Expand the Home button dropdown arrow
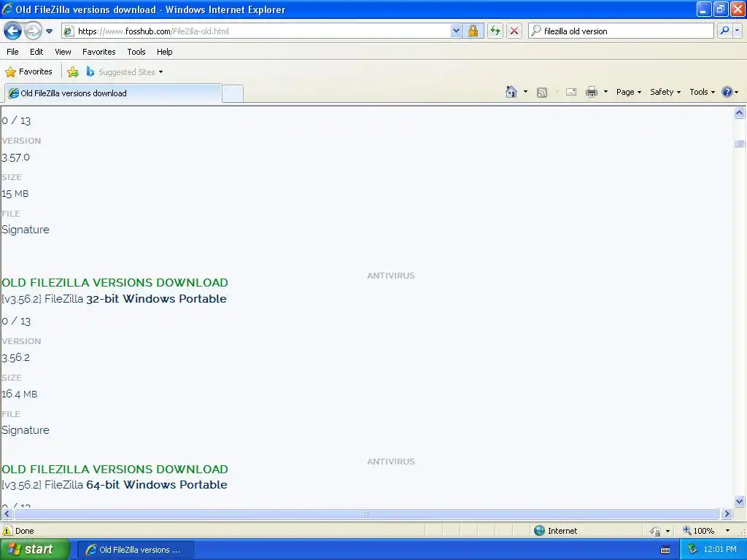 525,92
